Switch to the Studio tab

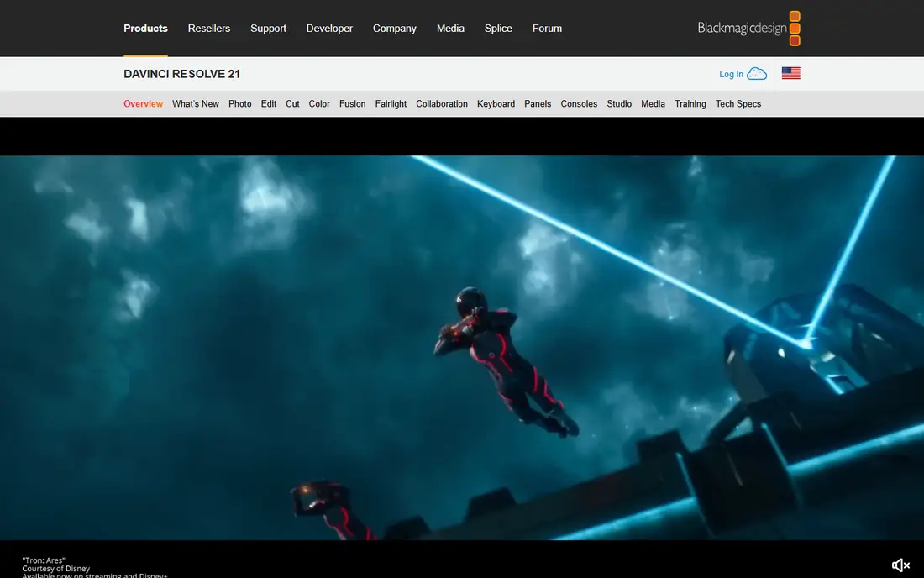tap(619, 103)
